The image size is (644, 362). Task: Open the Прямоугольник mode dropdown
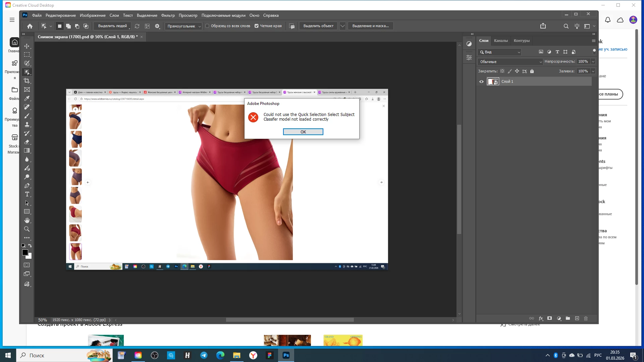183,26
